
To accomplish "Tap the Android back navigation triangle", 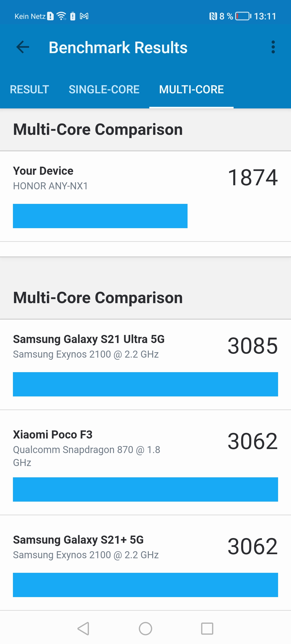I will pyautogui.click(x=84, y=629).
